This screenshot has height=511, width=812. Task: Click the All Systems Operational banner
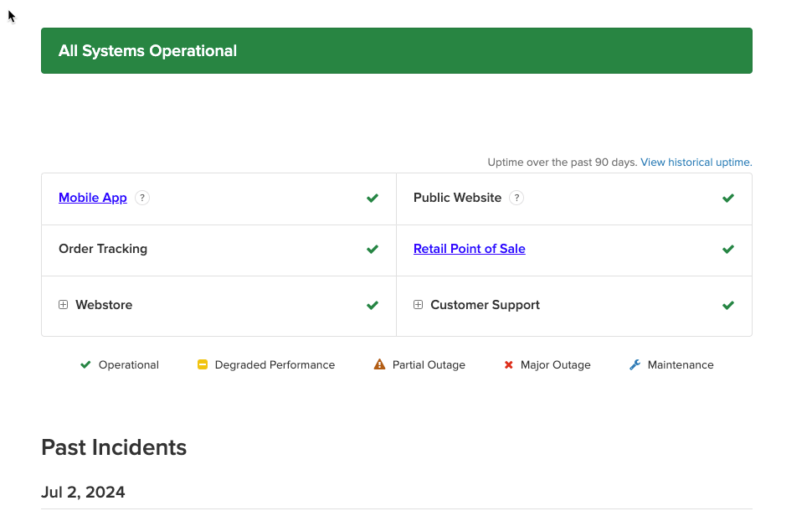pyautogui.click(x=397, y=51)
